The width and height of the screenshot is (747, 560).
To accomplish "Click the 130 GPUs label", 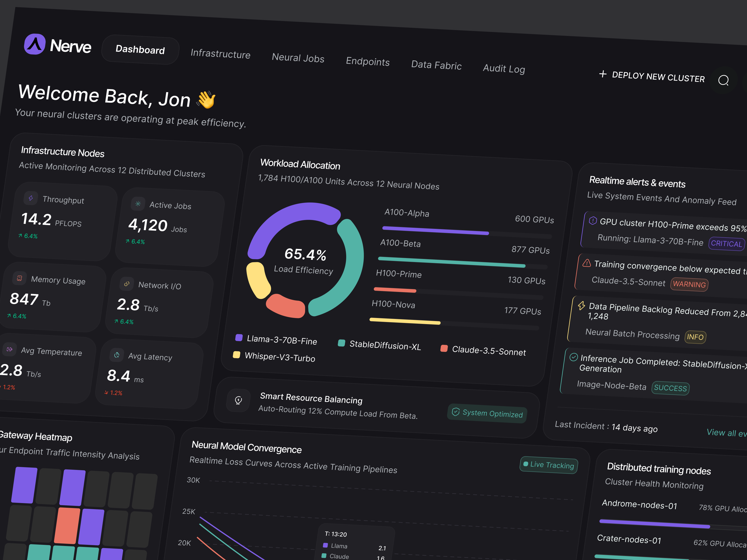I will click(526, 280).
